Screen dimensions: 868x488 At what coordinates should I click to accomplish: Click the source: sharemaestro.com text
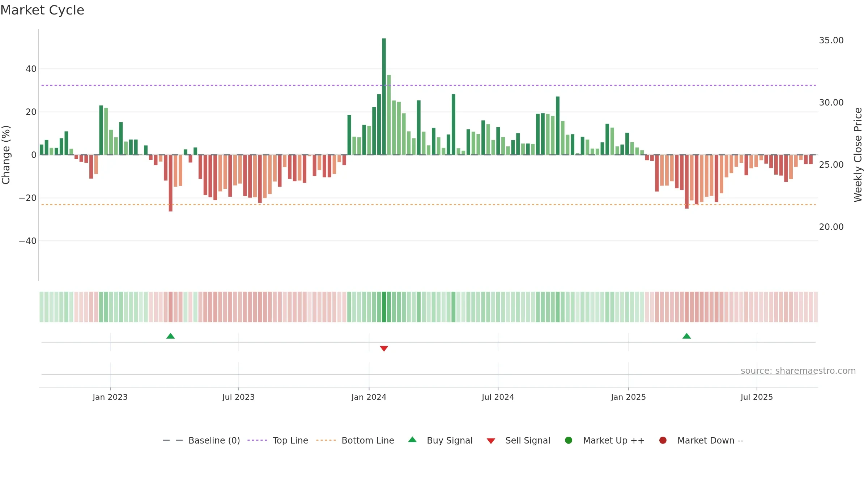click(798, 371)
